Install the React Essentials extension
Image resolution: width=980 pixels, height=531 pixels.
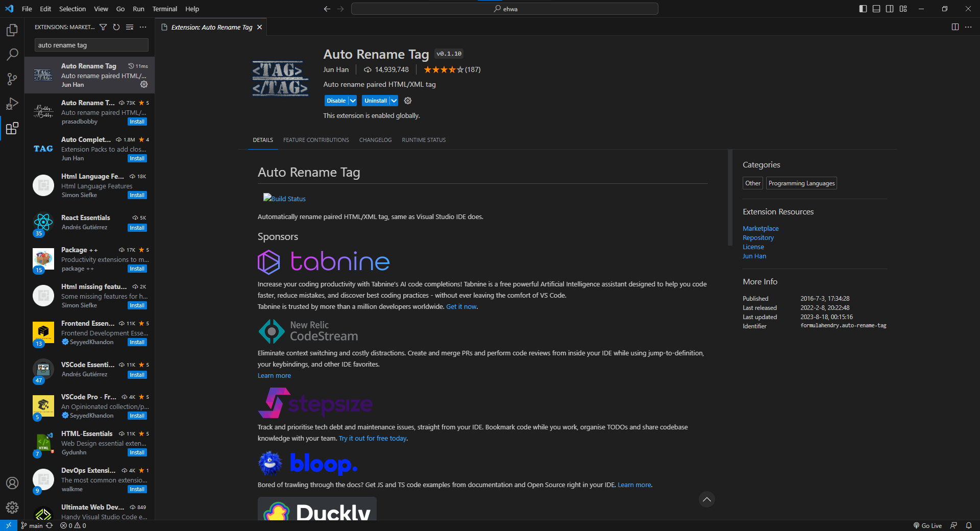(x=137, y=228)
